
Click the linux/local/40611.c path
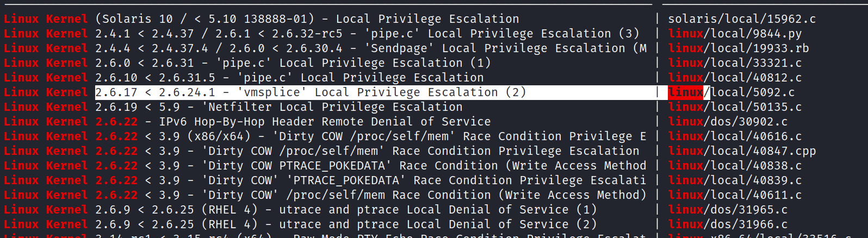(x=735, y=195)
